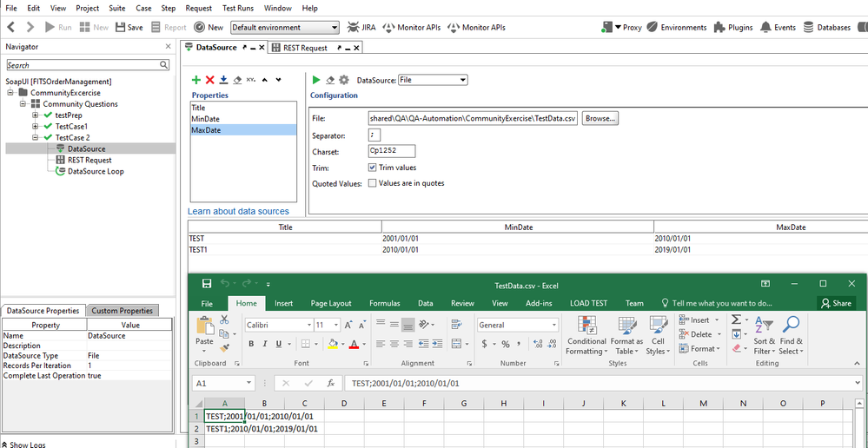868x448 pixels.
Task: Click the Save icon in Excel title bar
Action: 207,284
